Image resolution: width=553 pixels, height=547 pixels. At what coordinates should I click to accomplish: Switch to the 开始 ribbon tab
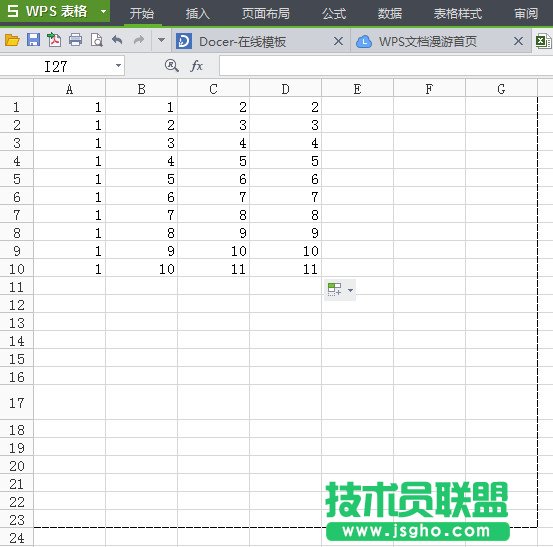pyautogui.click(x=142, y=13)
